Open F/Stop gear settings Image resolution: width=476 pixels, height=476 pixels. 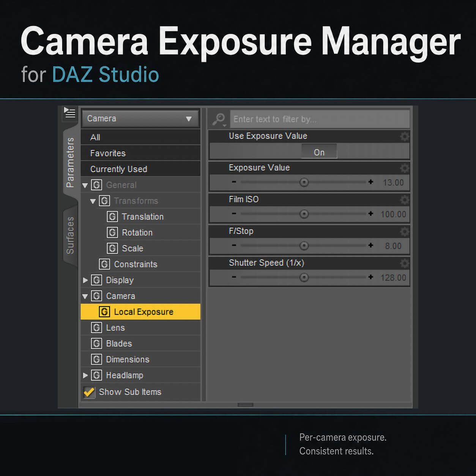405,231
